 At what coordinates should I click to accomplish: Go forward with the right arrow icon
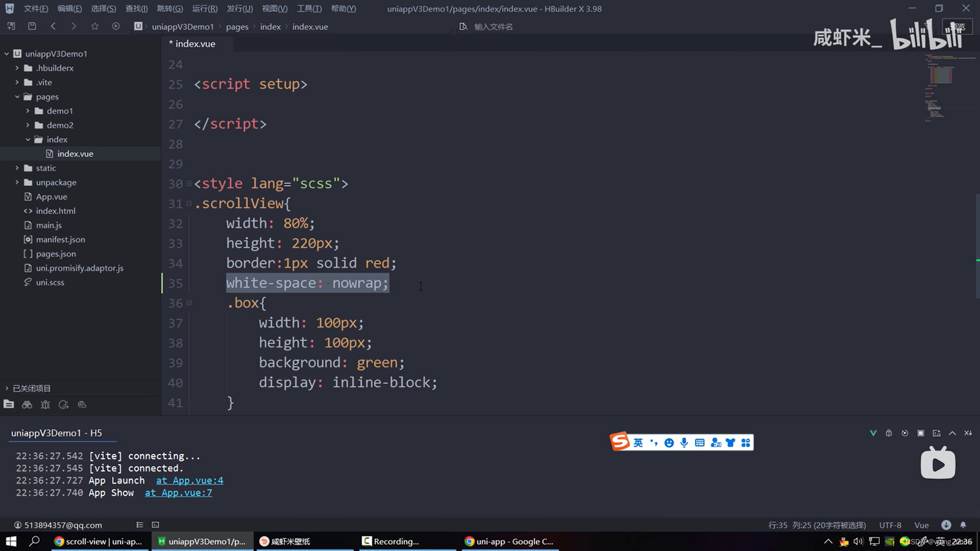pyautogui.click(x=74, y=26)
